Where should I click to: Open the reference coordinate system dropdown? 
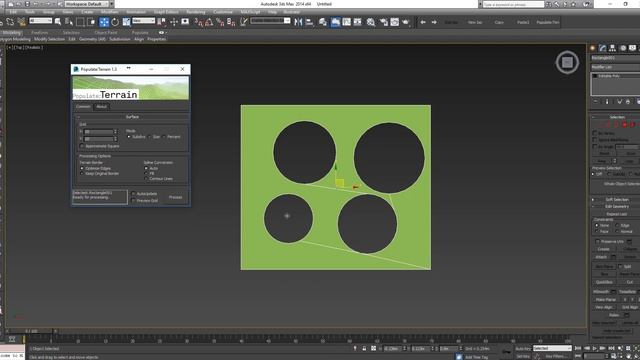point(144,20)
